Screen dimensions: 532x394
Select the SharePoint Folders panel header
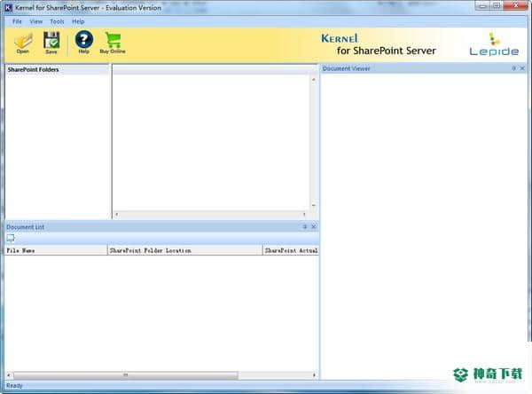pos(57,69)
